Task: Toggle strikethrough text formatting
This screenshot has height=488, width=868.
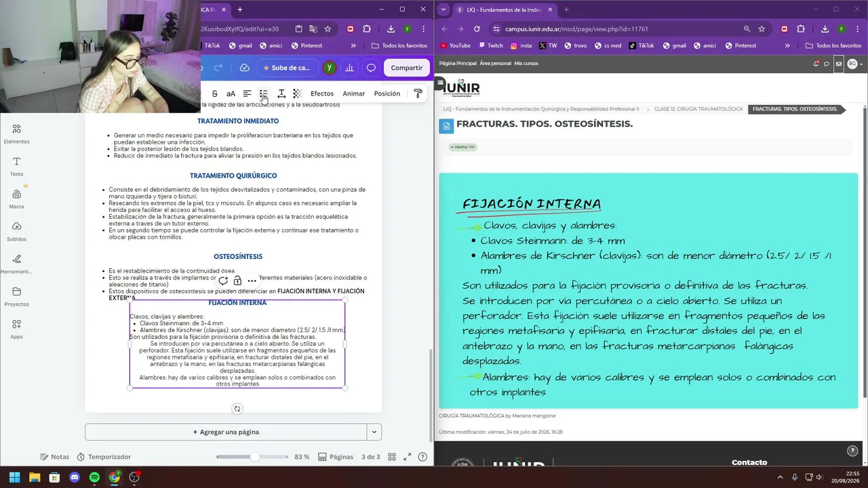Action: pos(214,94)
